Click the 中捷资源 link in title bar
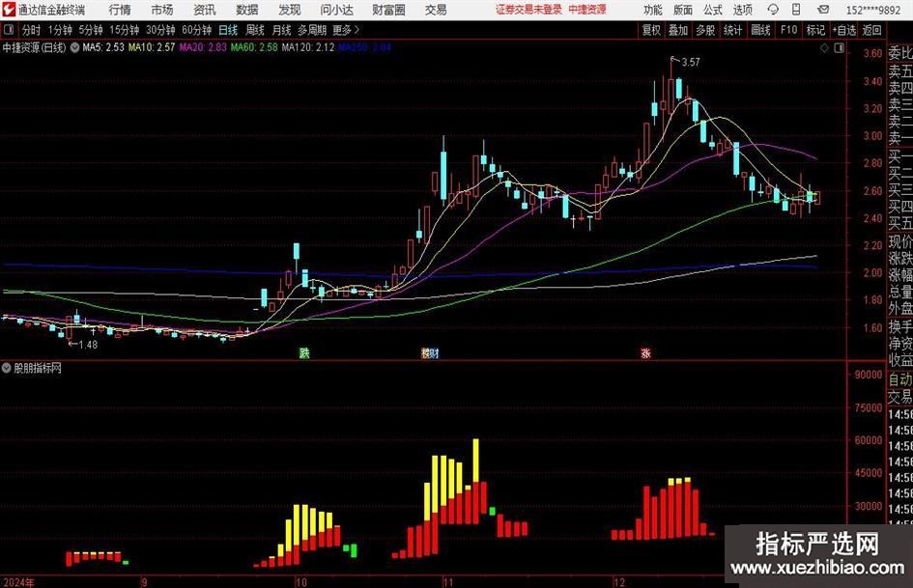This screenshot has height=588, width=913. point(587,10)
